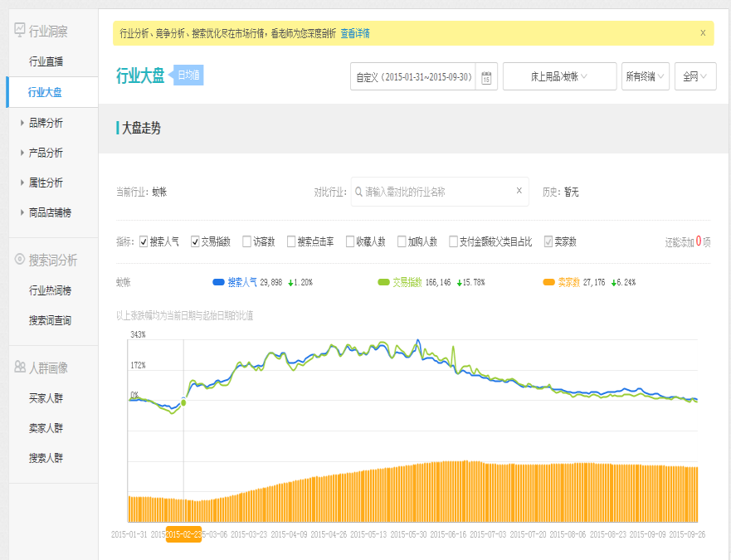Uncheck the 搜索人气 checkbox
The image size is (731, 560).
[x=144, y=242]
